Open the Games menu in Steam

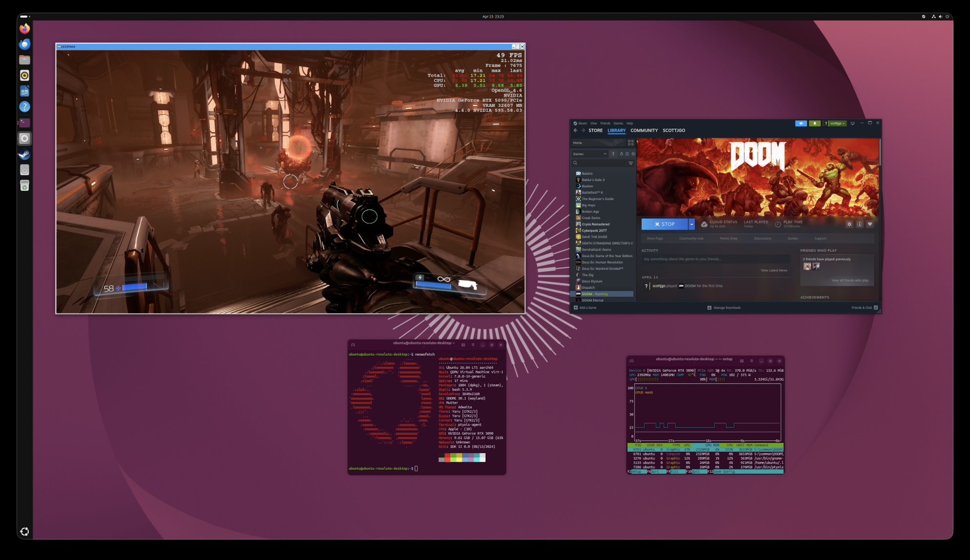(618, 123)
